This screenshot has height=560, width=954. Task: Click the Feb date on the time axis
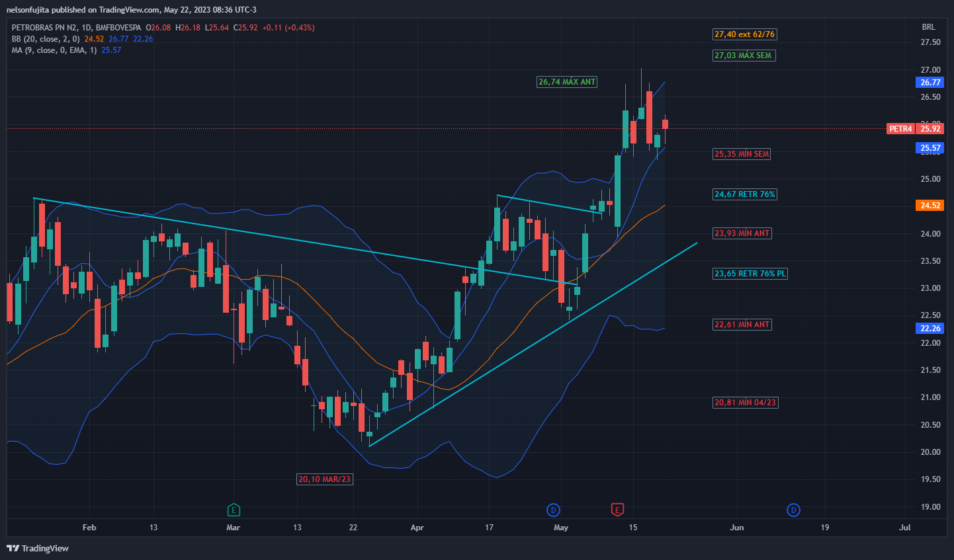click(x=89, y=528)
